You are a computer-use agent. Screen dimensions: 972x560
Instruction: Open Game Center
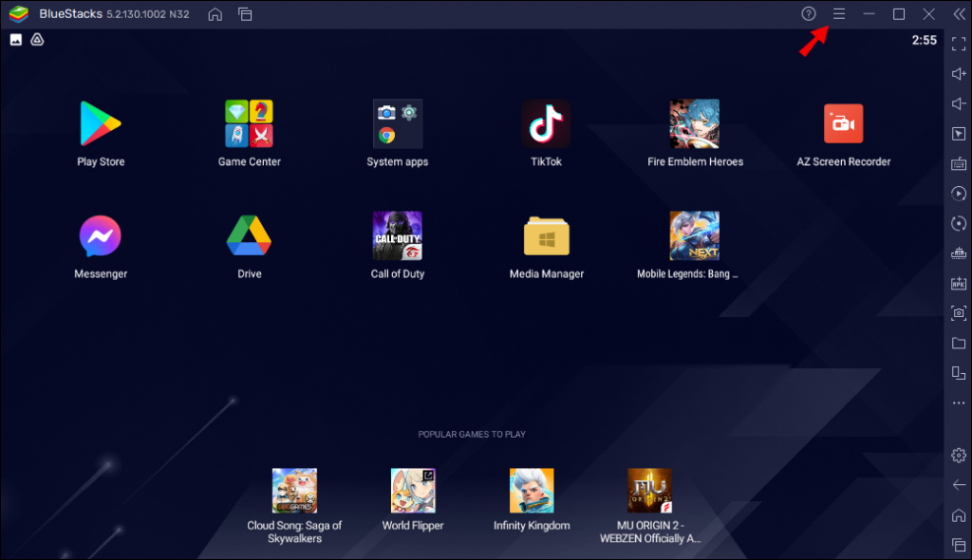coord(249,123)
